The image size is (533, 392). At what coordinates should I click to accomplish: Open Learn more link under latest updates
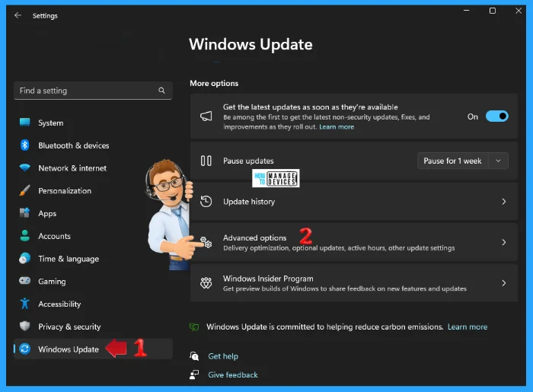click(x=337, y=126)
